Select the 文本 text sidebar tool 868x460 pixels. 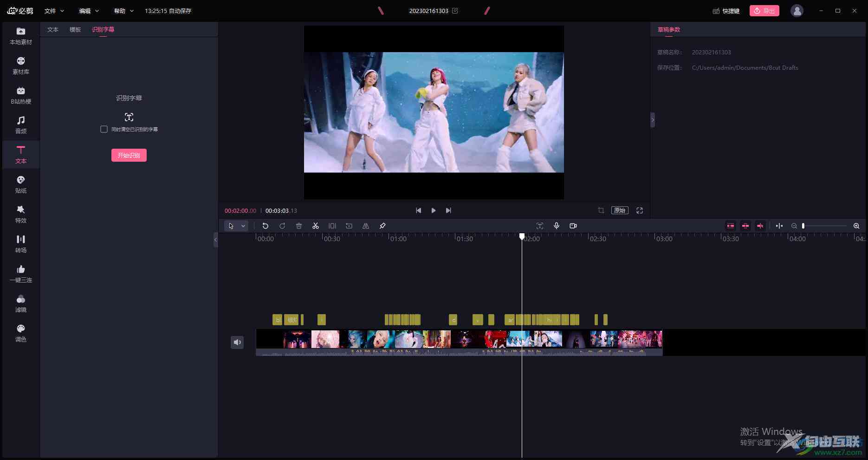(21, 155)
